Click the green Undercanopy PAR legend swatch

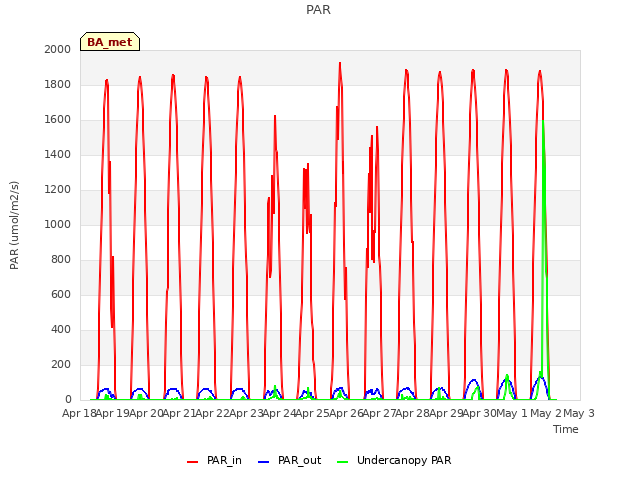pyautogui.click(x=342, y=462)
